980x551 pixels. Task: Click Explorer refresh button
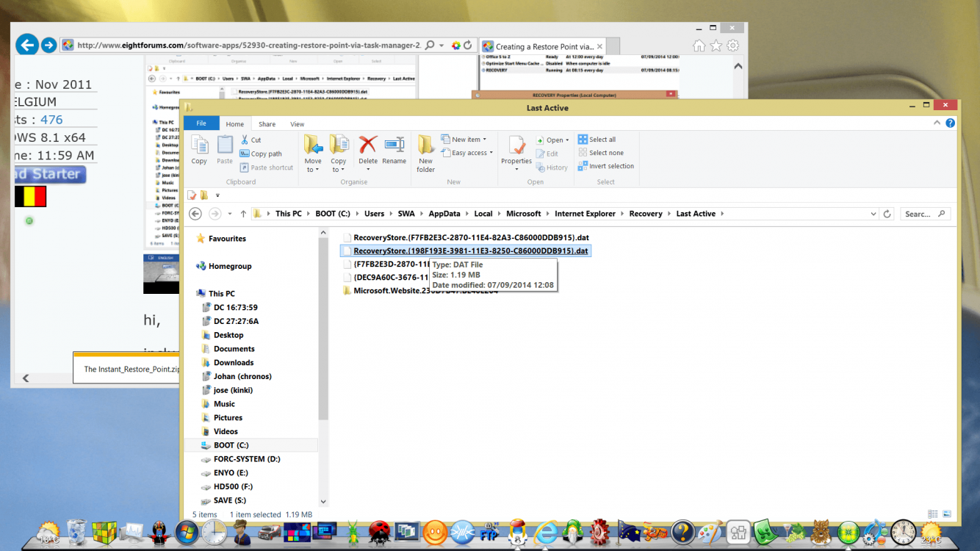coord(887,214)
